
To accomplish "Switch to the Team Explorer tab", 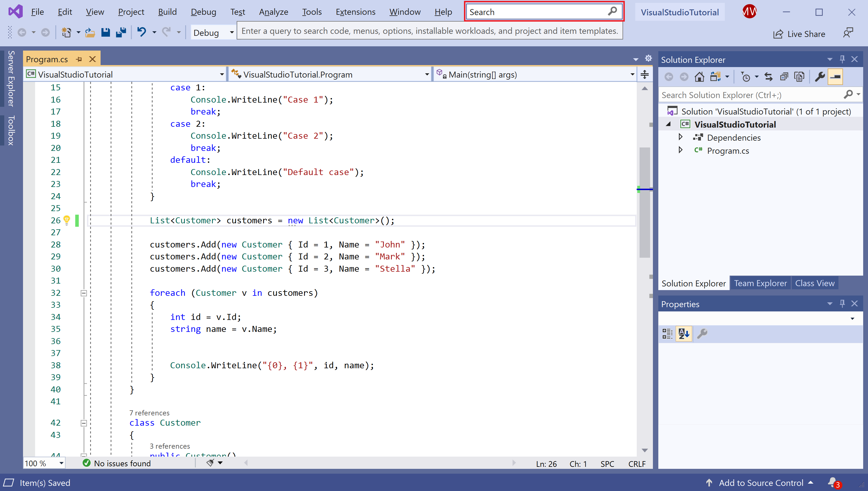I will pyautogui.click(x=760, y=283).
